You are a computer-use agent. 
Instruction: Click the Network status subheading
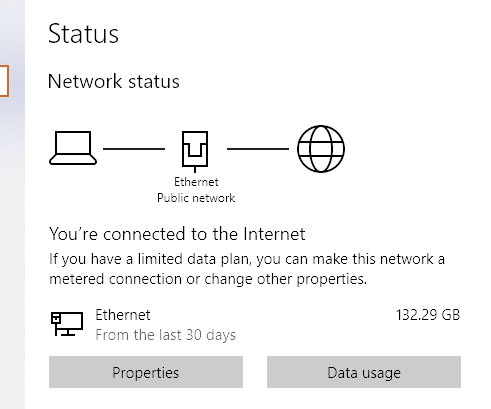[114, 81]
